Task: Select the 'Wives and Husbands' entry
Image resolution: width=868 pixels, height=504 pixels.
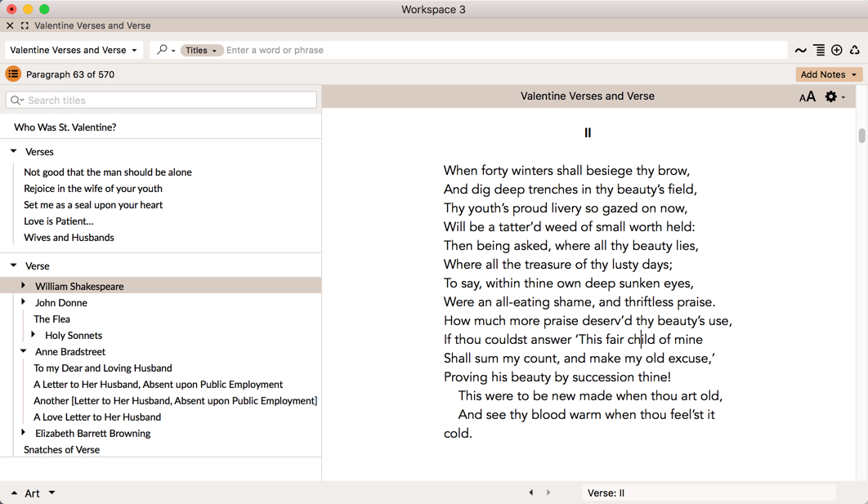Action: 69,238
